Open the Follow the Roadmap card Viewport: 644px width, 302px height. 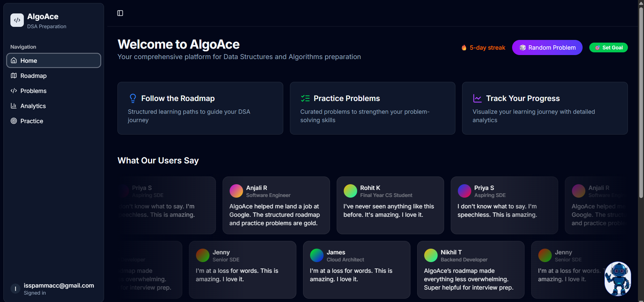point(200,108)
